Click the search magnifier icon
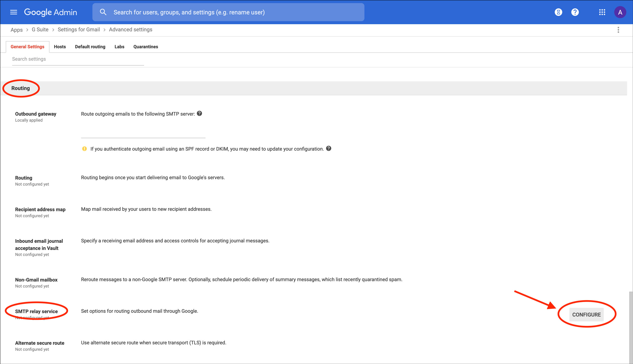The width and height of the screenshot is (633, 364). (x=103, y=12)
